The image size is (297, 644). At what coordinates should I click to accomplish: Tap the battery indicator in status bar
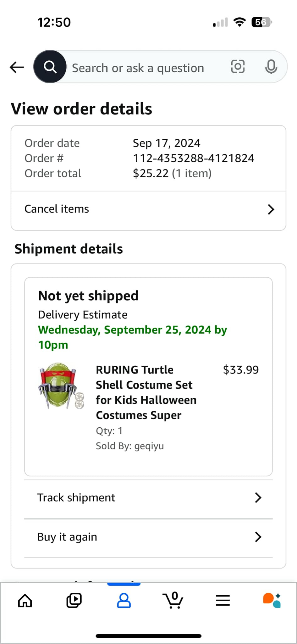(261, 22)
